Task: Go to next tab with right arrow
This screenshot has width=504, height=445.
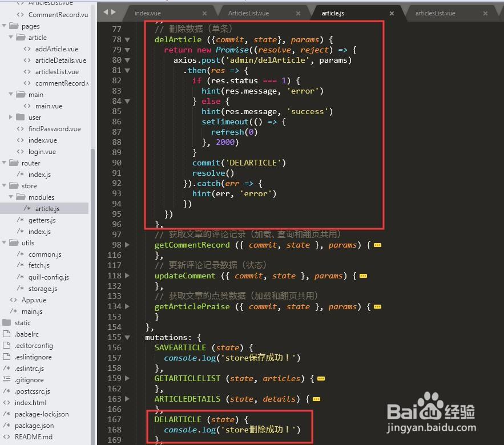Action: (x=113, y=12)
